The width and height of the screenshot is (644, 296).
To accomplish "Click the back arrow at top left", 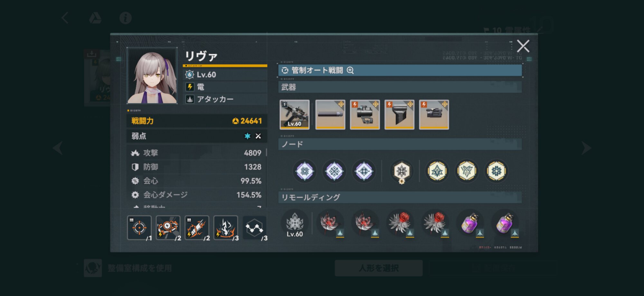I will pos(65,18).
